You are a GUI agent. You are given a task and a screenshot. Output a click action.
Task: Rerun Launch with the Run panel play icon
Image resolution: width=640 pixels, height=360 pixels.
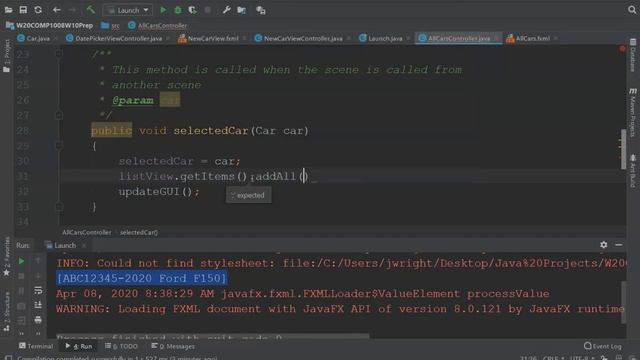coord(21,261)
